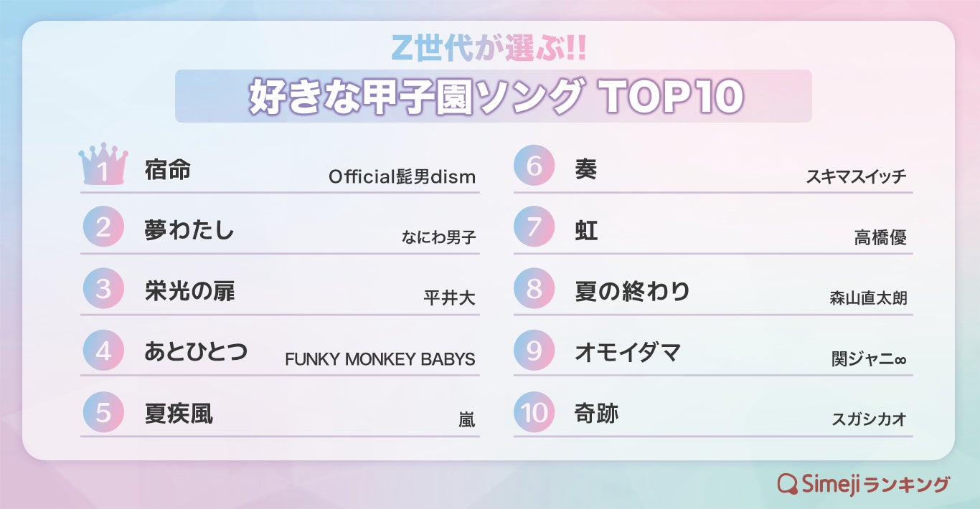This screenshot has width=980, height=509.
Task: Click the number 2 rank badge
Action: click(103, 227)
